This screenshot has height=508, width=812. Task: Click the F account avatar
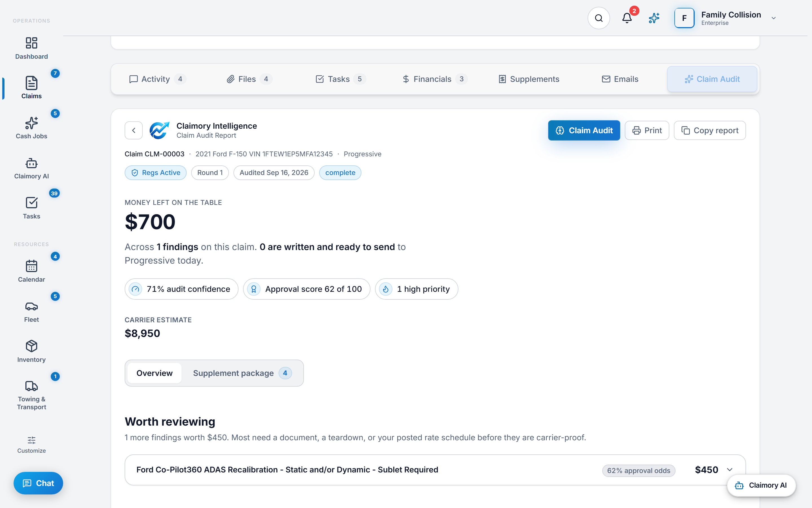point(684,18)
